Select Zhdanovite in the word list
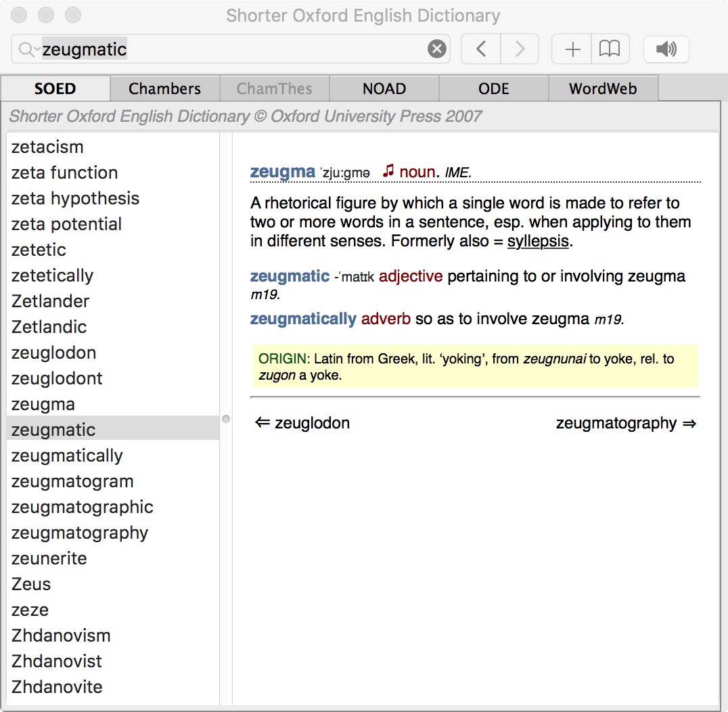The width and height of the screenshot is (728, 712). tap(113, 687)
